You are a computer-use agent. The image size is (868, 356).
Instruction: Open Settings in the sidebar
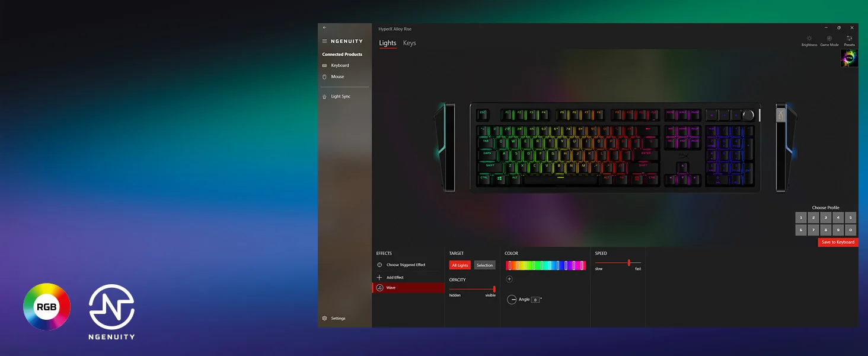tap(338, 318)
